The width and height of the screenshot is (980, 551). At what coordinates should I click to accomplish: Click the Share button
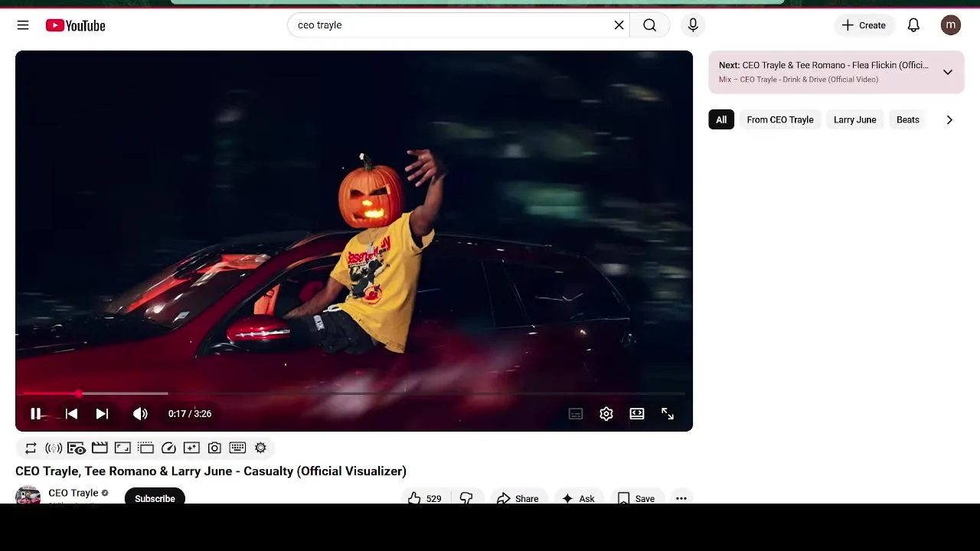tap(518, 497)
